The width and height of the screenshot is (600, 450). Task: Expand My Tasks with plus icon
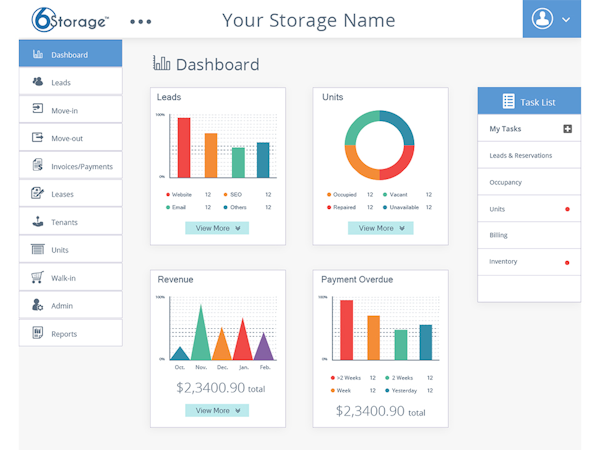[567, 129]
